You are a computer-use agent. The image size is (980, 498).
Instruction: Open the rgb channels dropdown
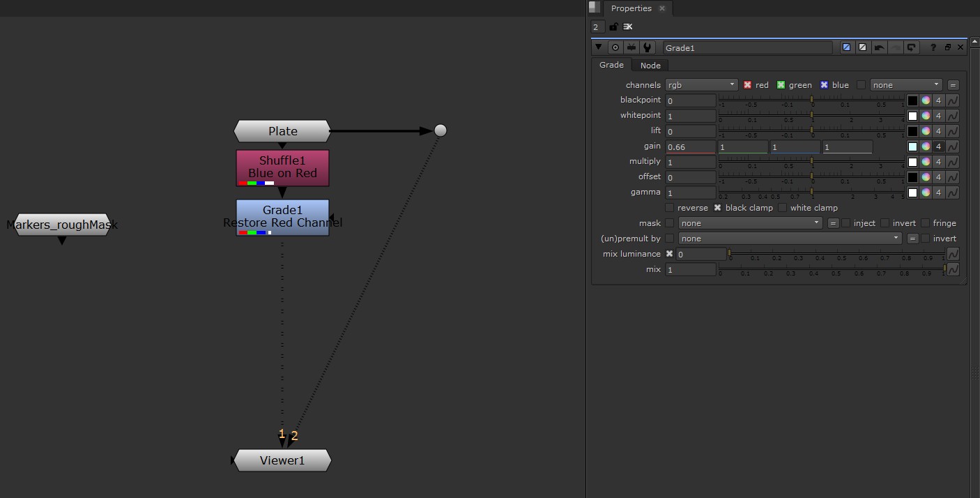pyautogui.click(x=701, y=85)
